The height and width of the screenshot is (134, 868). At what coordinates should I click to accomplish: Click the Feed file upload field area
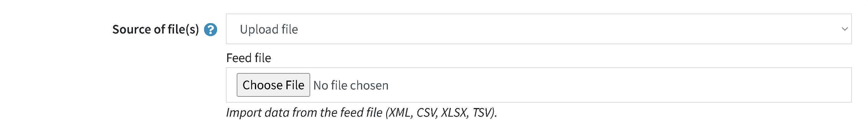click(538, 85)
